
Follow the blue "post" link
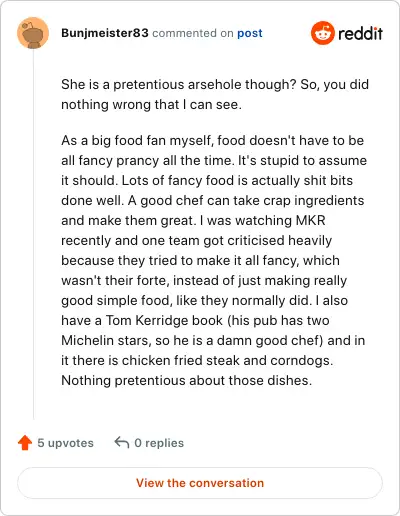[250, 33]
